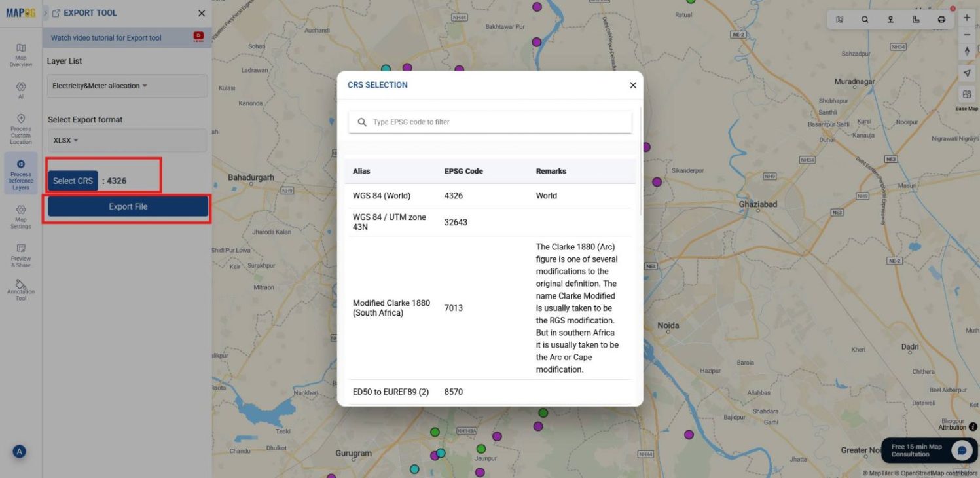Click the compass to reset map orientation
The width and height of the screenshot is (980, 478).
pos(966,50)
